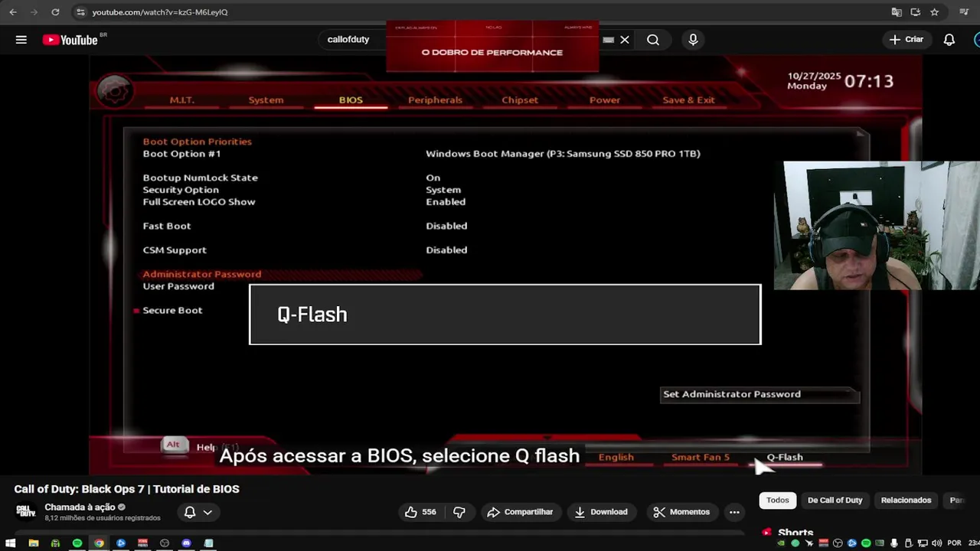Open Windows Start menu
Screen dimensions: 980x551
click(x=11, y=543)
